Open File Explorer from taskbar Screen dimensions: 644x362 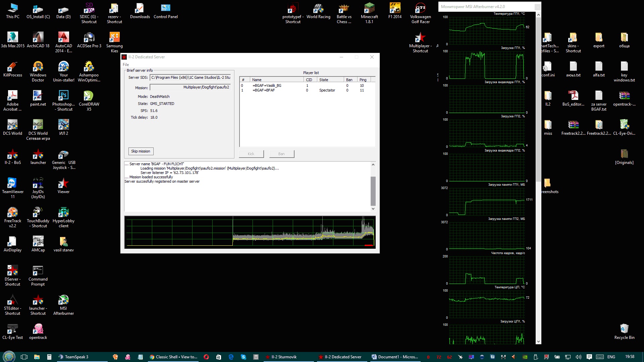pos(37,357)
